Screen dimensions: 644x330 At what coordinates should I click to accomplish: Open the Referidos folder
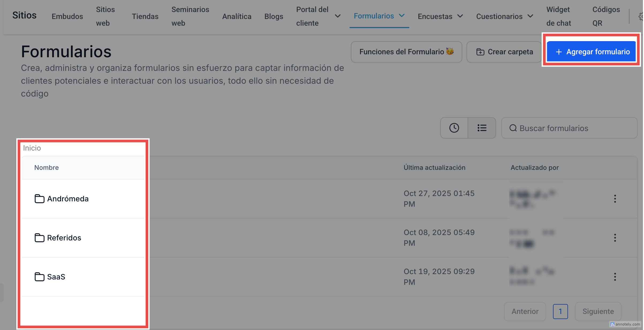(x=64, y=238)
